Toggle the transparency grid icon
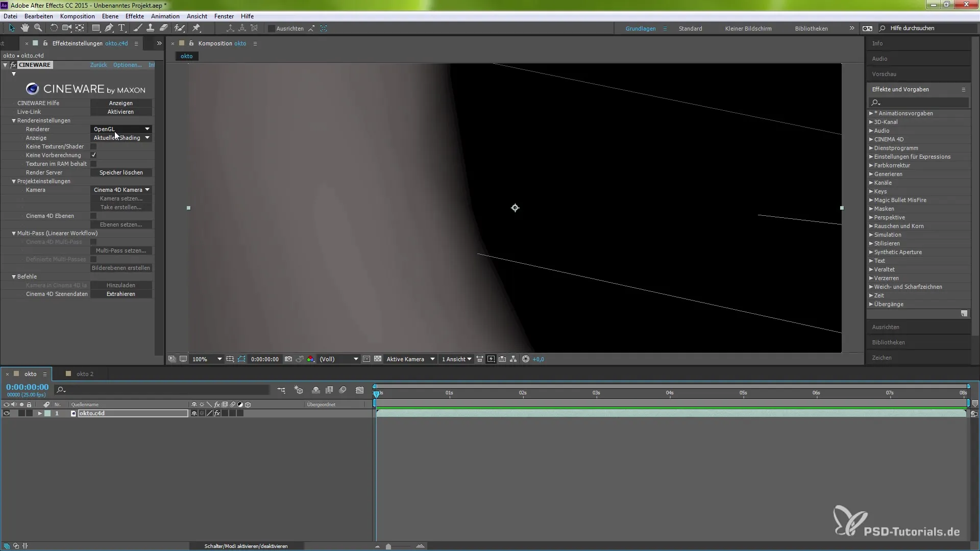The height and width of the screenshot is (551, 980). [x=378, y=359]
